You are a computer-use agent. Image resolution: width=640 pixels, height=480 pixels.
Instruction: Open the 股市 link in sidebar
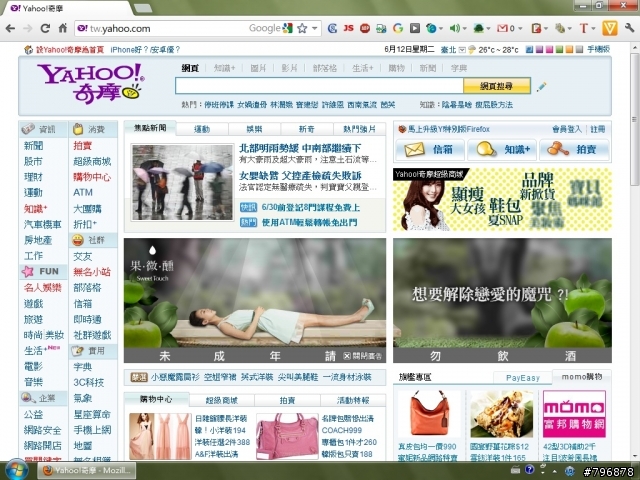point(33,161)
